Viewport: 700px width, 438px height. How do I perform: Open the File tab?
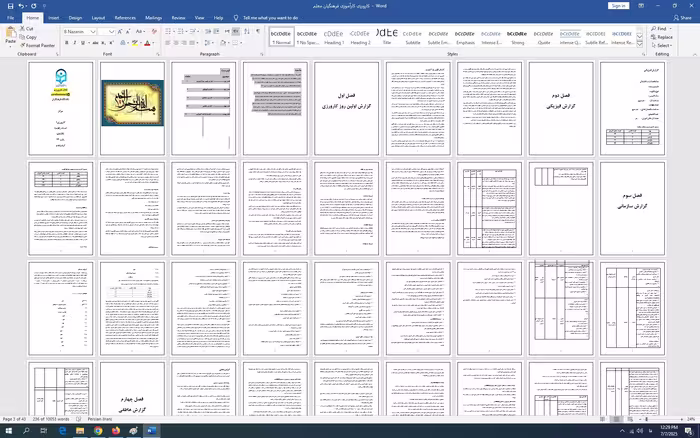pos(11,18)
